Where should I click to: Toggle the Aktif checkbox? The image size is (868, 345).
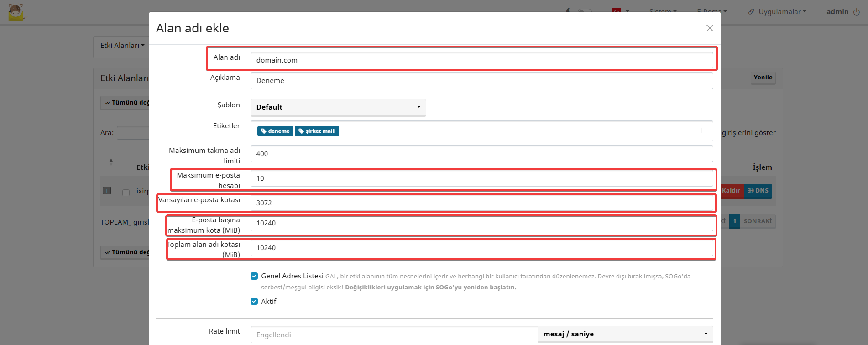254,302
